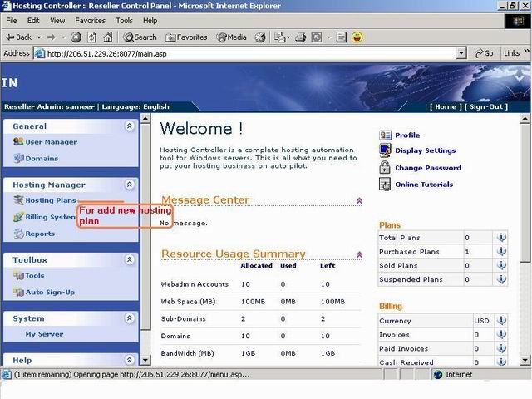Image resolution: width=532 pixels, height=399 pixels.
Task: Click the Profile card icon
Action: [x=386, y=135]
